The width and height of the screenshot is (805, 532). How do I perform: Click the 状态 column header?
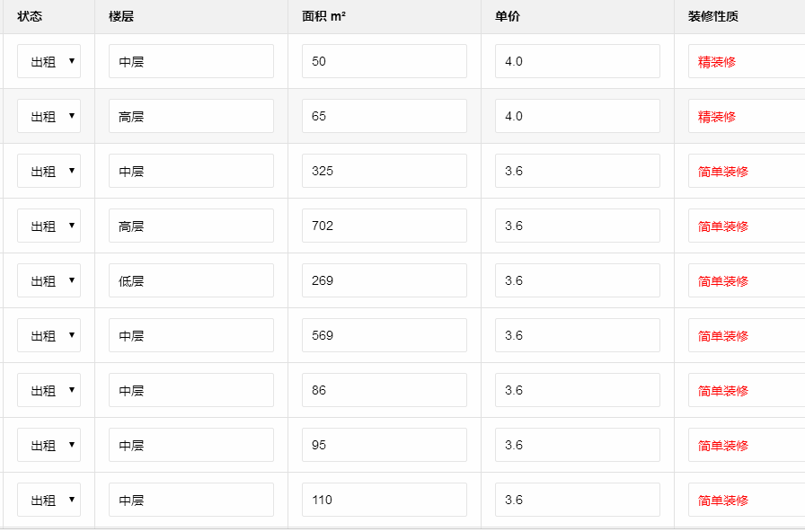30,17
